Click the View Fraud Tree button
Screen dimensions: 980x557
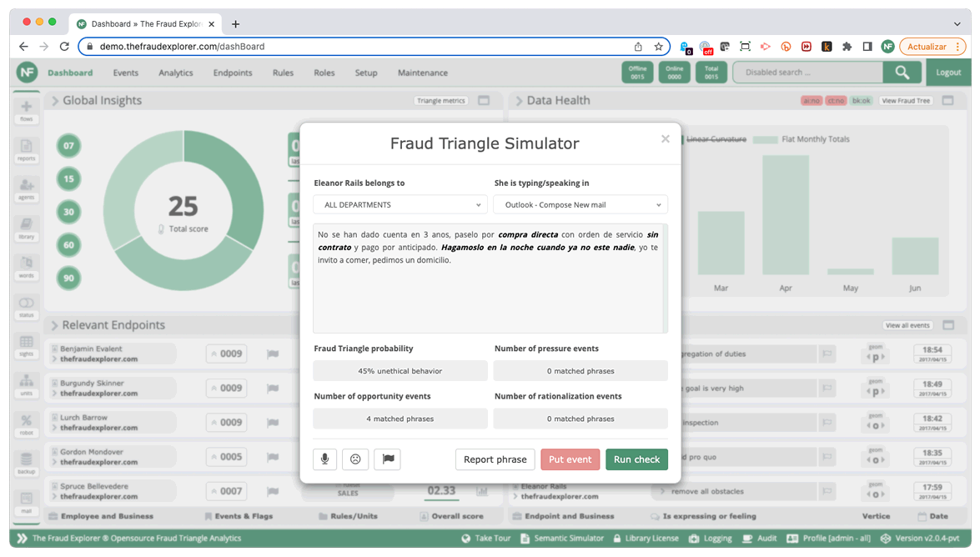pyautogui.click(x=907, y=101)
